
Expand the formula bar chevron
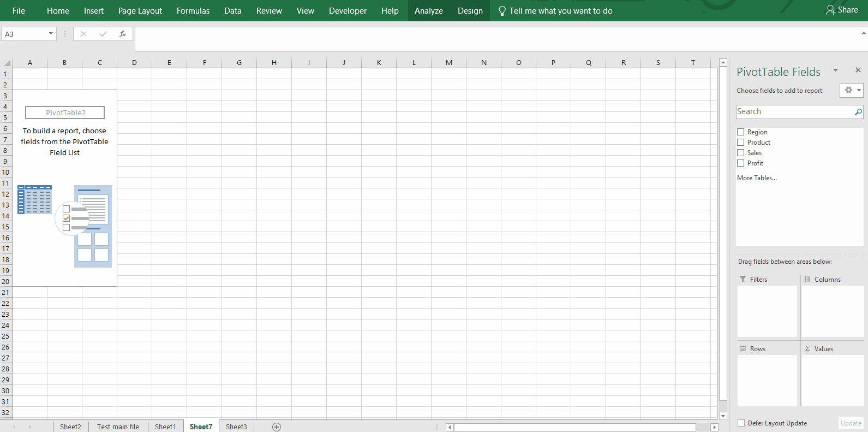tap(863, 34)
